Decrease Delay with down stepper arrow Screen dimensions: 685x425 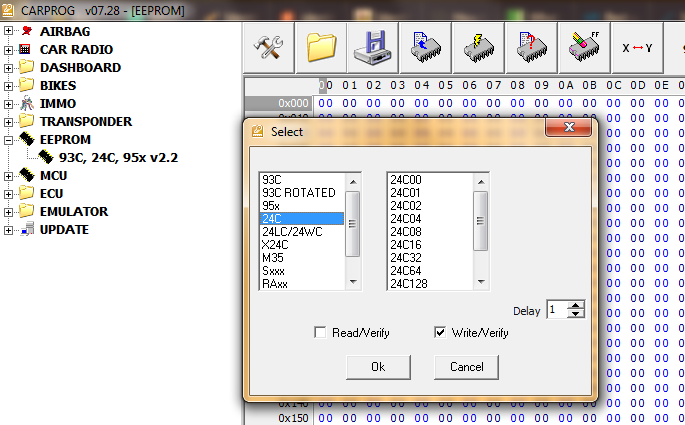point(576,314)
